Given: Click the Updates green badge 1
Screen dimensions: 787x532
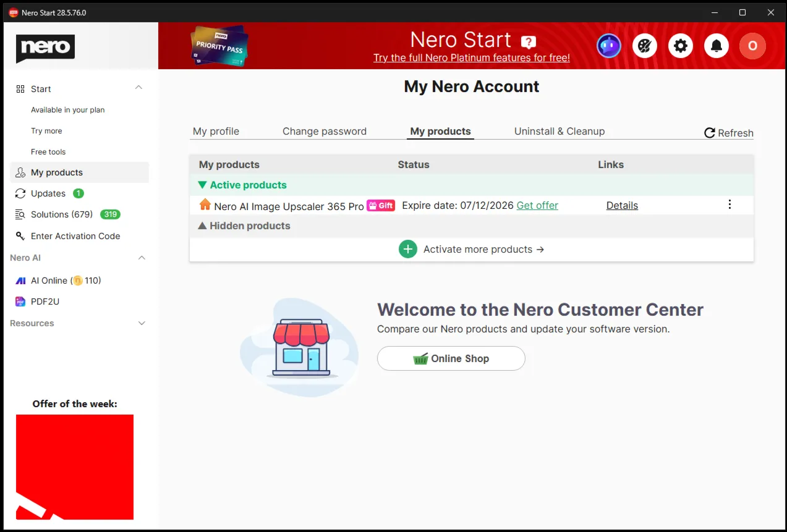Looking at the screenshot, I should point(79,193).
